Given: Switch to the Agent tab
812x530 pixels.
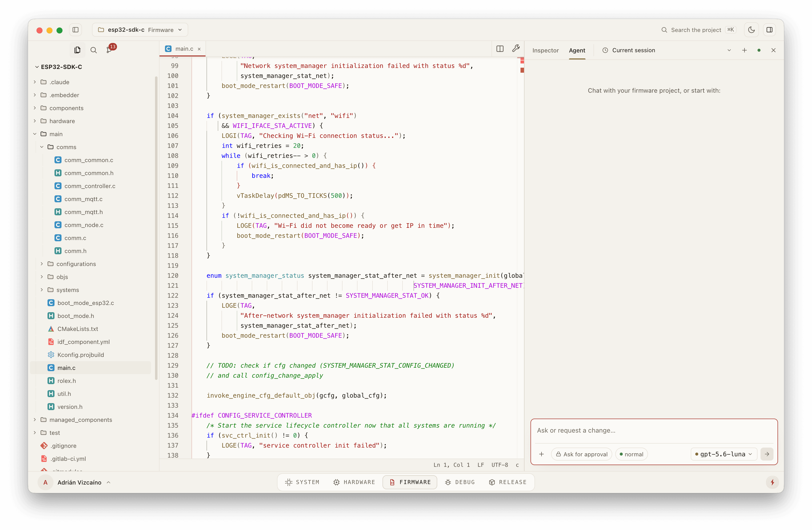Looking at the screenshot, I should pos(577,50).
